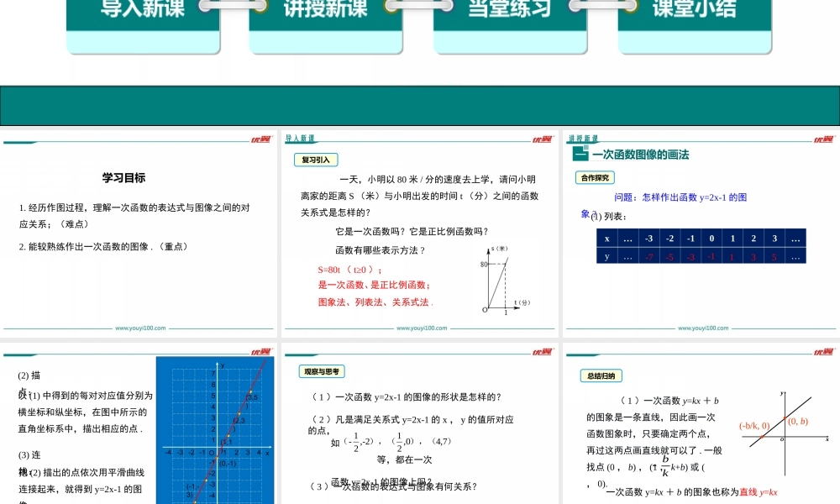Select the 课堂小结 tab

(694, 12)
